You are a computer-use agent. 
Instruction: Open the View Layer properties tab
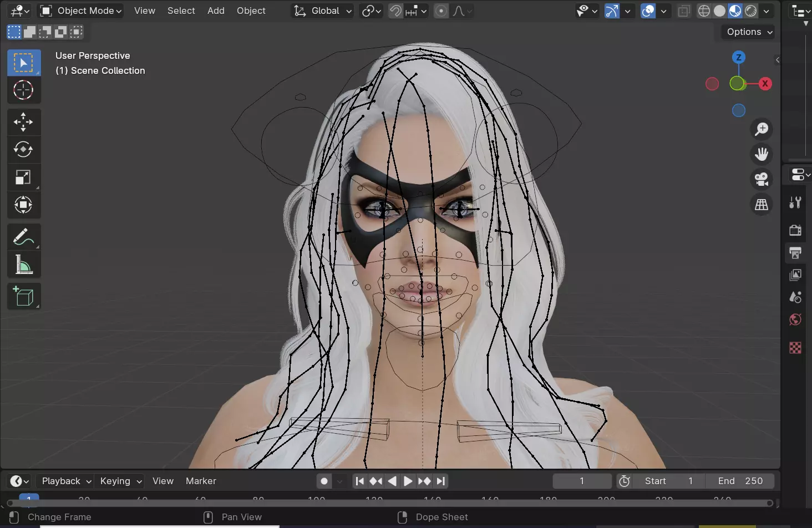click(795, 275)
